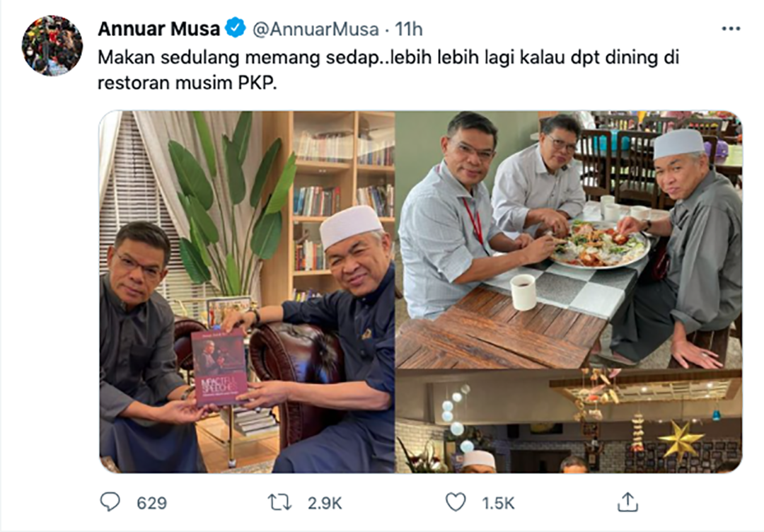Click the 11h timestamp
Viewport: 764px width, 532px height.
point(408,29)
